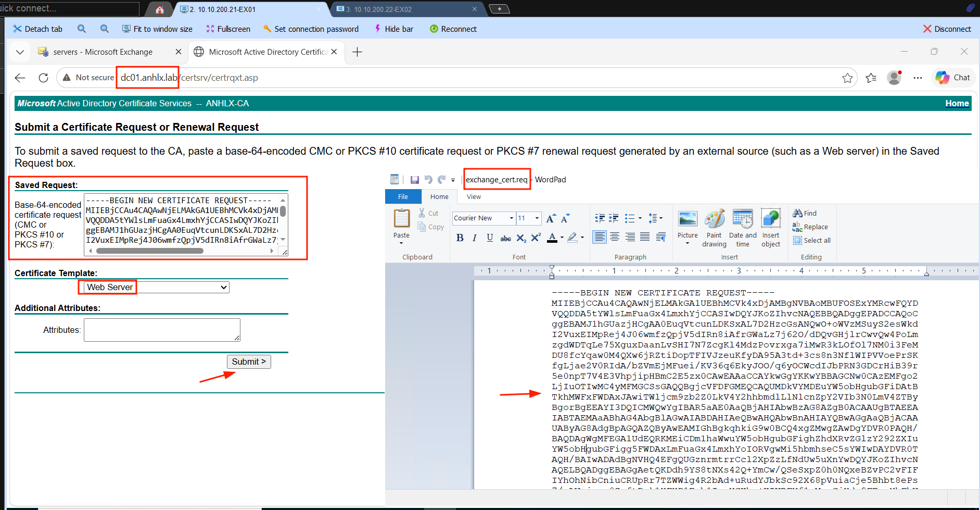Expand the font color dropdown arrow
Viewport: 980px width, 510px height.
[562, 238]
